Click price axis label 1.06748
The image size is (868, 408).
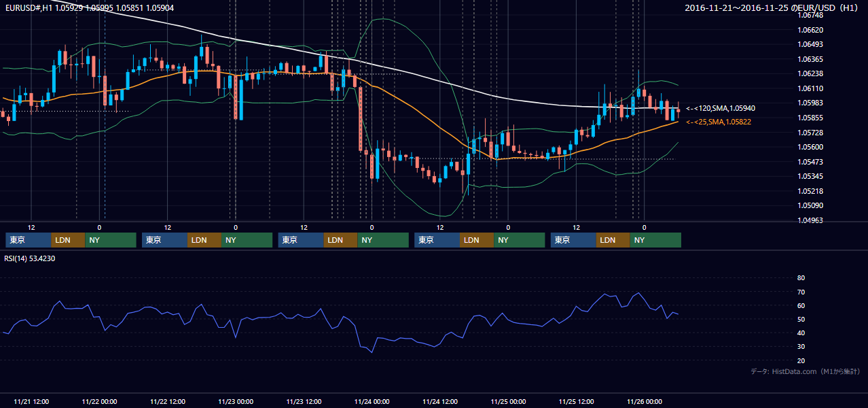pos(809,16)
